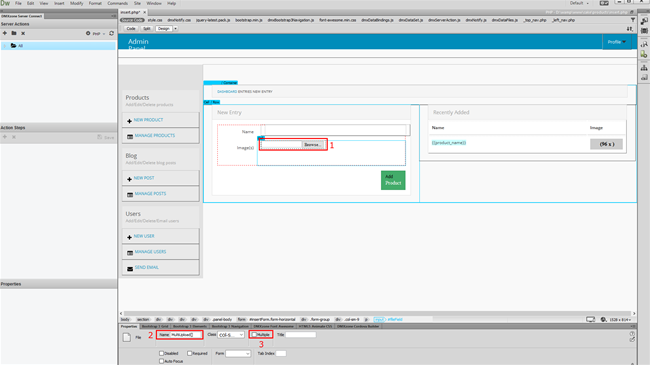650x365 pixels.
Task: Click the All folder icon in Server Actions
Action: (x=13, y=46)
